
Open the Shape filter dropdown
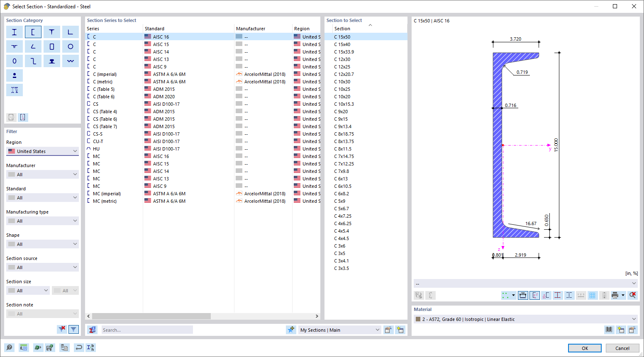pyautogui.click(x=42, y=244)
